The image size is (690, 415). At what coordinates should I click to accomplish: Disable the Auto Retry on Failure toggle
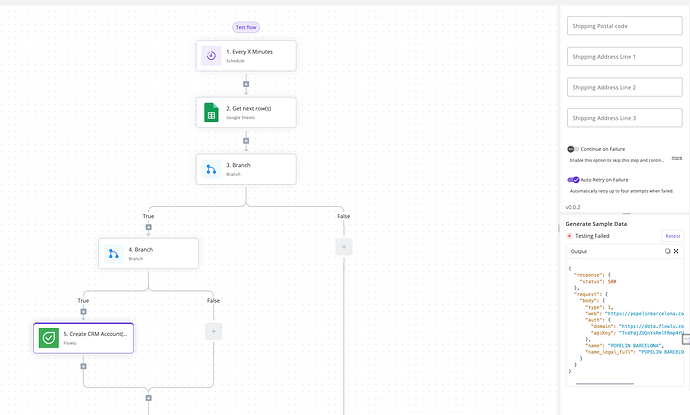coord(573,180)
